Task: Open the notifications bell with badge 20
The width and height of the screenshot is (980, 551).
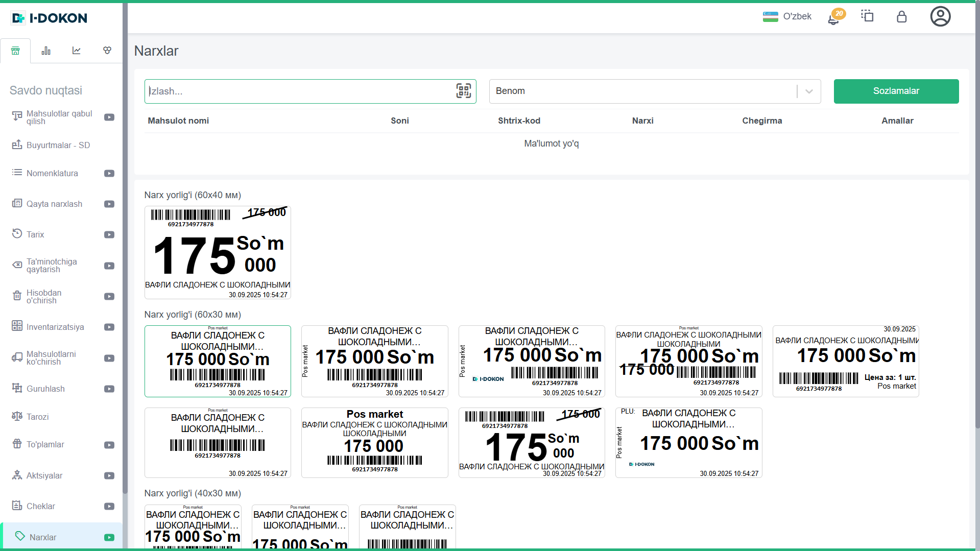Action: click(x=833, y=18)
